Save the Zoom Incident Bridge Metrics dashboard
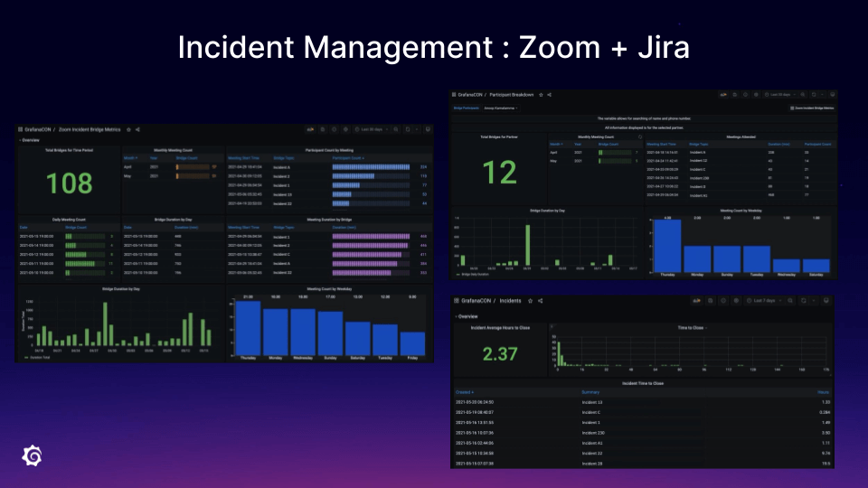The image size is (868, 488). point(323,129)
